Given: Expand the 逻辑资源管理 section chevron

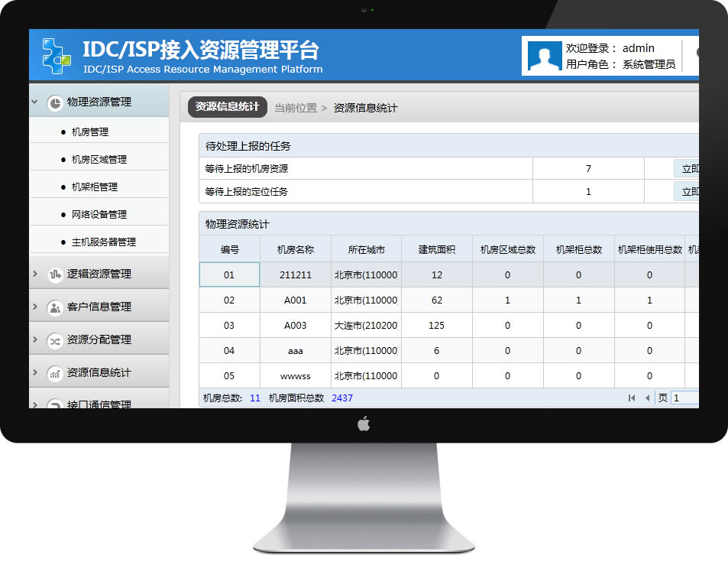Looking at the screenshot, I should point(35,274).
